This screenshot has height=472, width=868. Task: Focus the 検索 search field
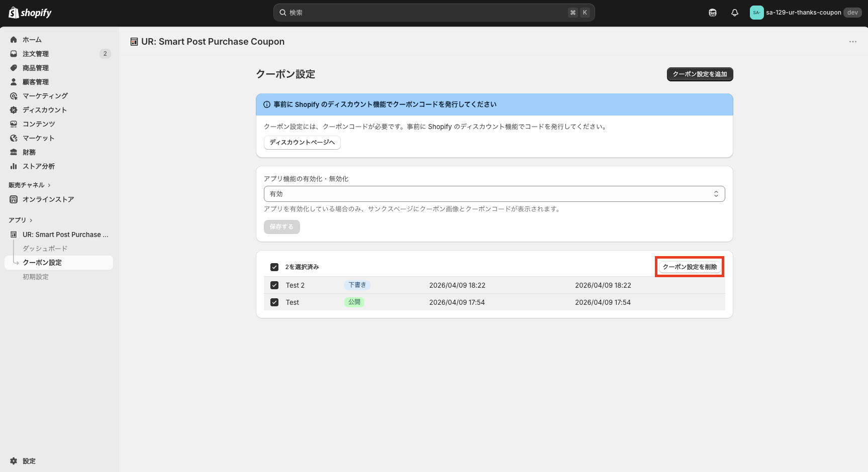434,13
